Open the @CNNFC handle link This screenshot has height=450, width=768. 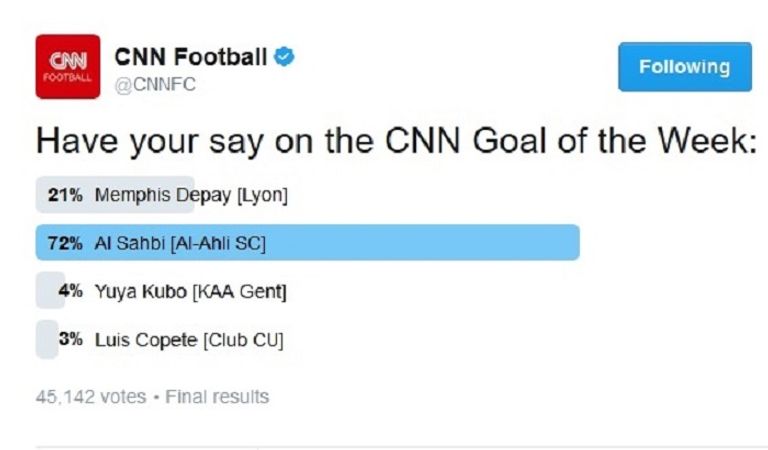click(155, 85)
